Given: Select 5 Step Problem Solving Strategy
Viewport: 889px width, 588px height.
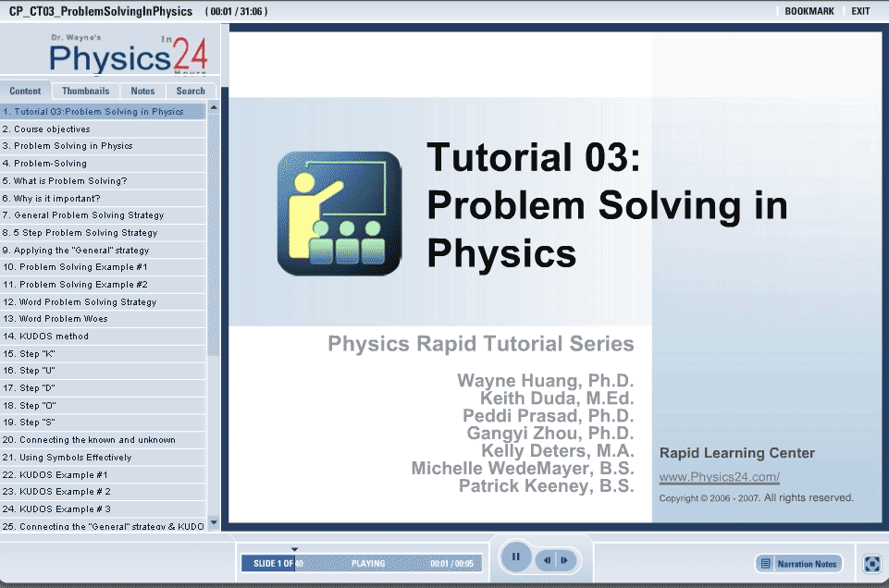Looking at the screenshot, I should pos(86,233).
